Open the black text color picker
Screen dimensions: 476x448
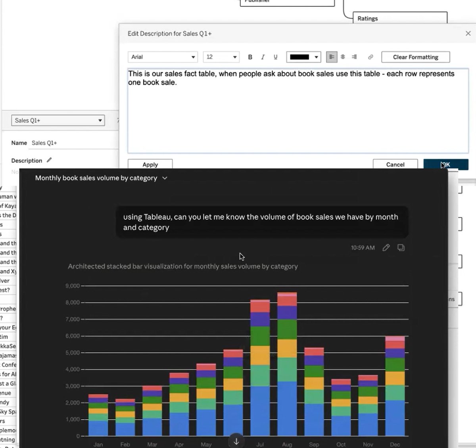coord(304,57)
